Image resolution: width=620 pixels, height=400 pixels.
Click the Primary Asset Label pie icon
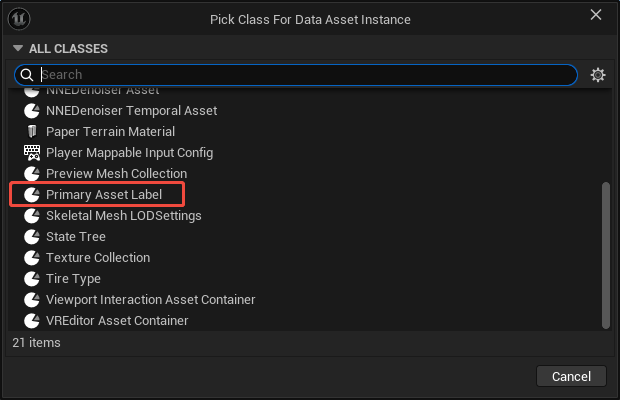point(31,195)
